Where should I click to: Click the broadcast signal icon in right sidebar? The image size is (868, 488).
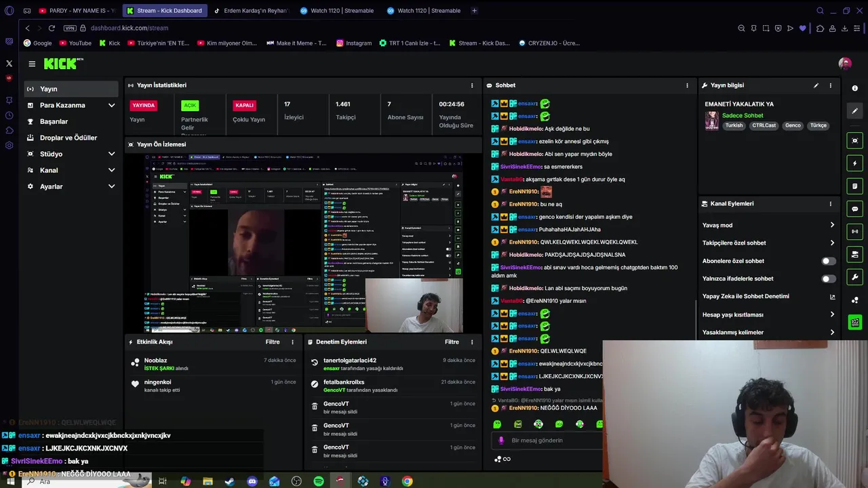point(854,232)
